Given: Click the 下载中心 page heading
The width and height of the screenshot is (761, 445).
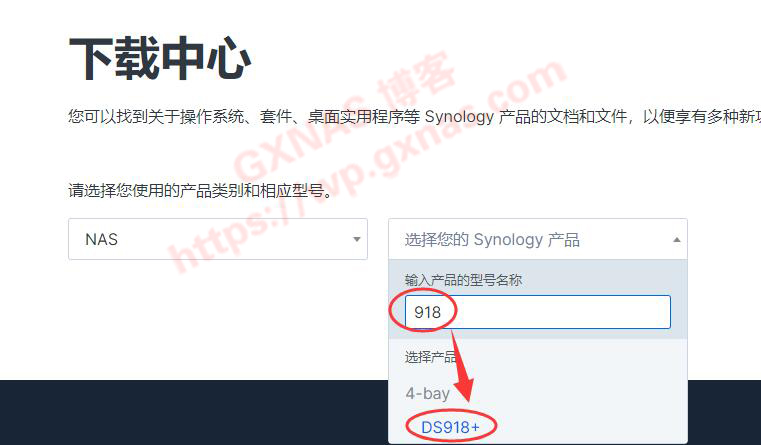Looking at the screenshot, I should (160, 58).
